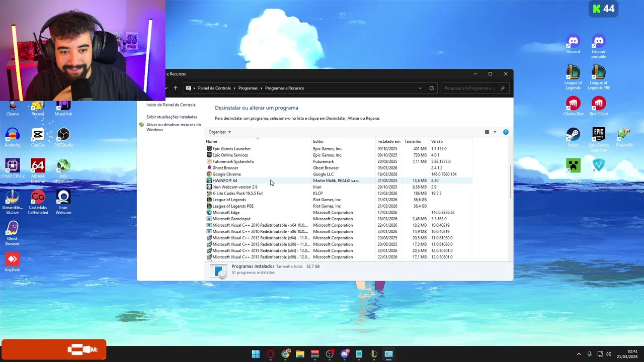This screenshot has height=362, width=644.
Task: Select the MuseHub desktop icon
Action: (63, 108)
